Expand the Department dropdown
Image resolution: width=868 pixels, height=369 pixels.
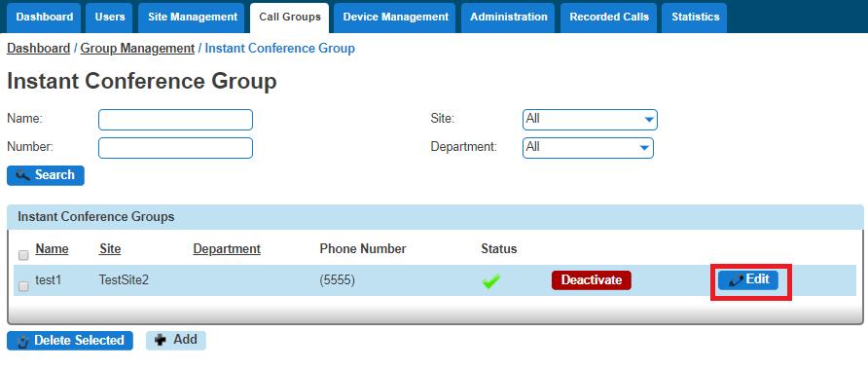[588, 148]
